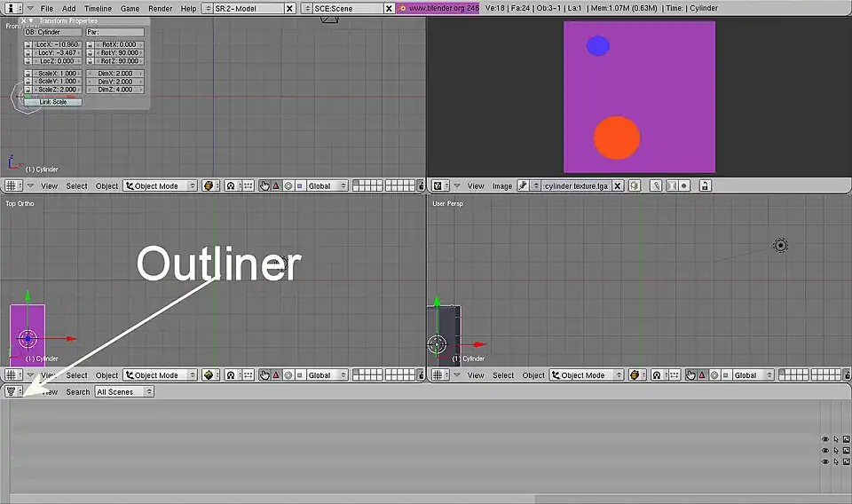Click the Outliner window type icon
The image size is (852, 504).
[x=11, y=391]
